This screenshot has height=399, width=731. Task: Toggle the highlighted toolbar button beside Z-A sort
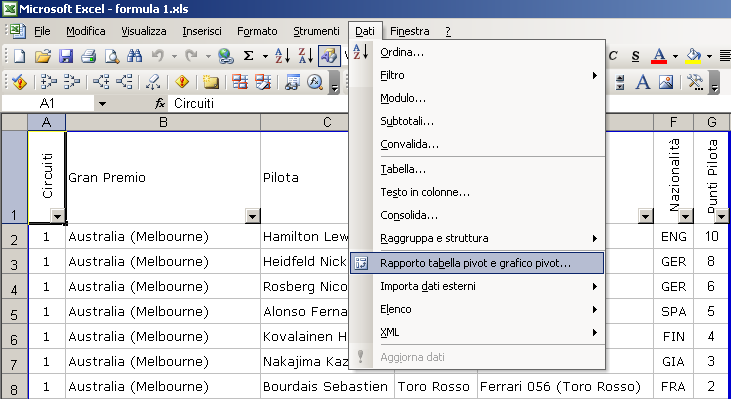(329, 56)
